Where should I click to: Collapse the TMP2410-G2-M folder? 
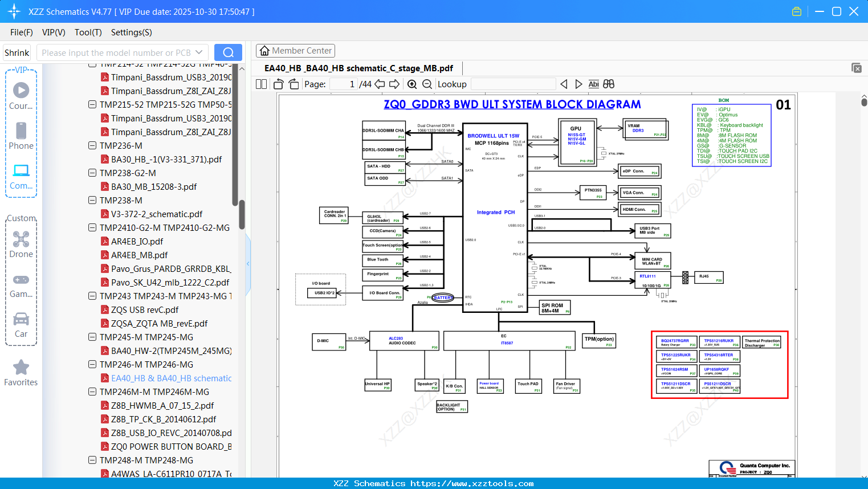(x=92, y=228)
